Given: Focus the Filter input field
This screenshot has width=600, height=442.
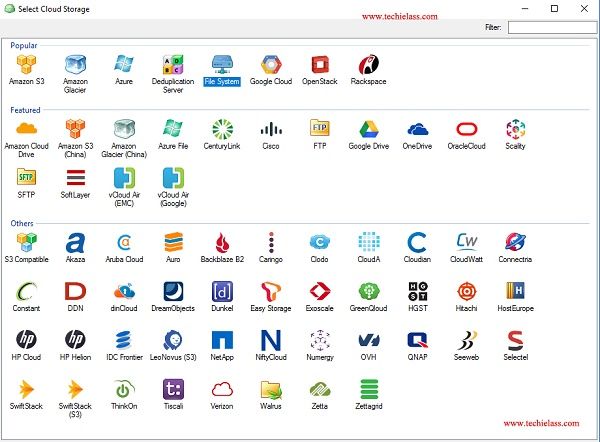Looking at the screenshot, I should (553, 28).
